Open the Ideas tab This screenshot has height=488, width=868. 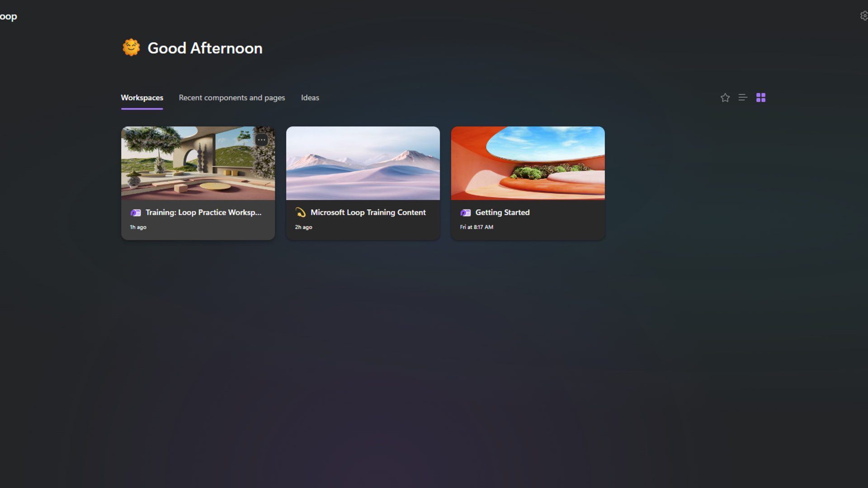[x=310, y=98]
